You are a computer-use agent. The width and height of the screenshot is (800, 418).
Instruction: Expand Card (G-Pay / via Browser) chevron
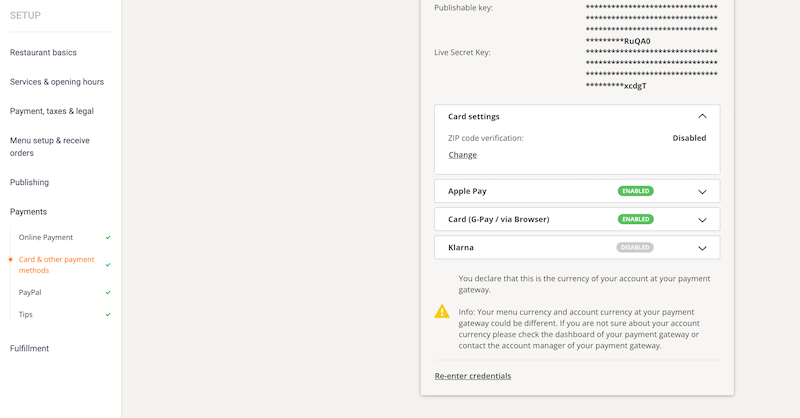tap(702, 219)
